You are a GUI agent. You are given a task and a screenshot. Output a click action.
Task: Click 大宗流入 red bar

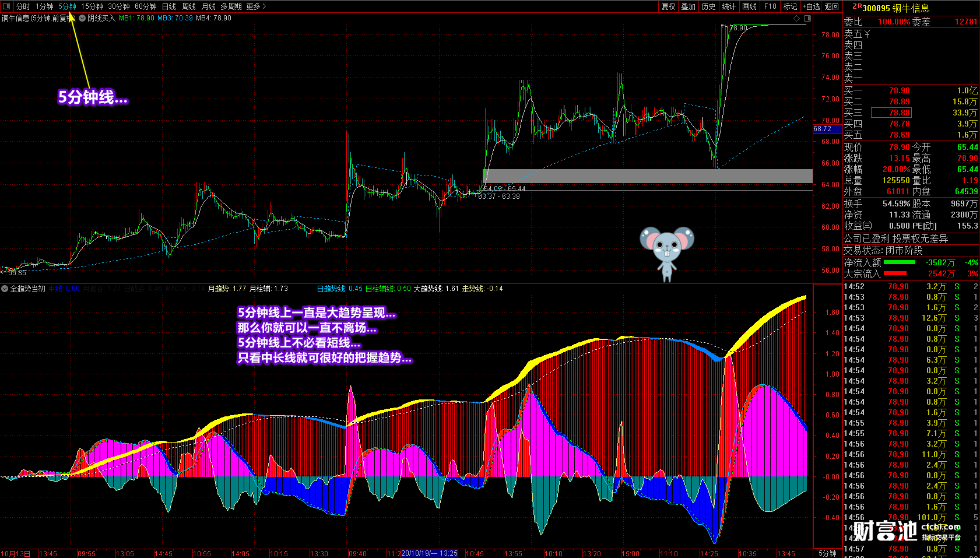click(x=895, y=273)
